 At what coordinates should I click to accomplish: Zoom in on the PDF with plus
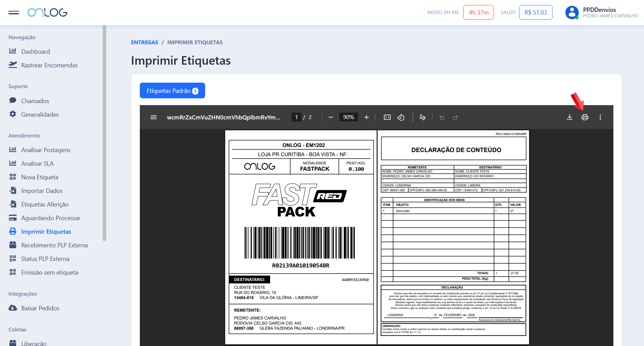(x=366, y=117)
